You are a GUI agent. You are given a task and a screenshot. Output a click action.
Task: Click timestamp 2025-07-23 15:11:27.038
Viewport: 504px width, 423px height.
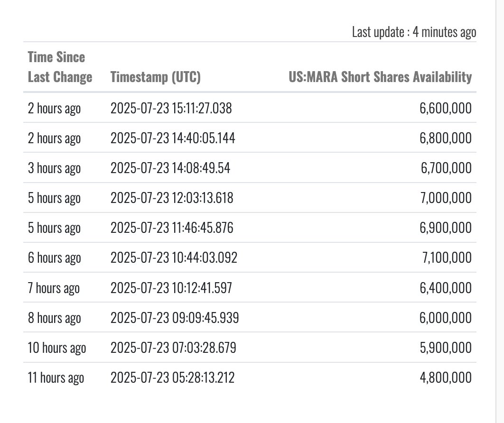[171, 108]
